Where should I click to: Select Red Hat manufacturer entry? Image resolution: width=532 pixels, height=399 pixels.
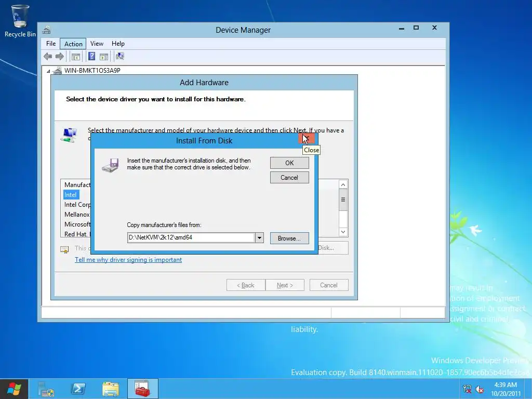tap(77, 234)
